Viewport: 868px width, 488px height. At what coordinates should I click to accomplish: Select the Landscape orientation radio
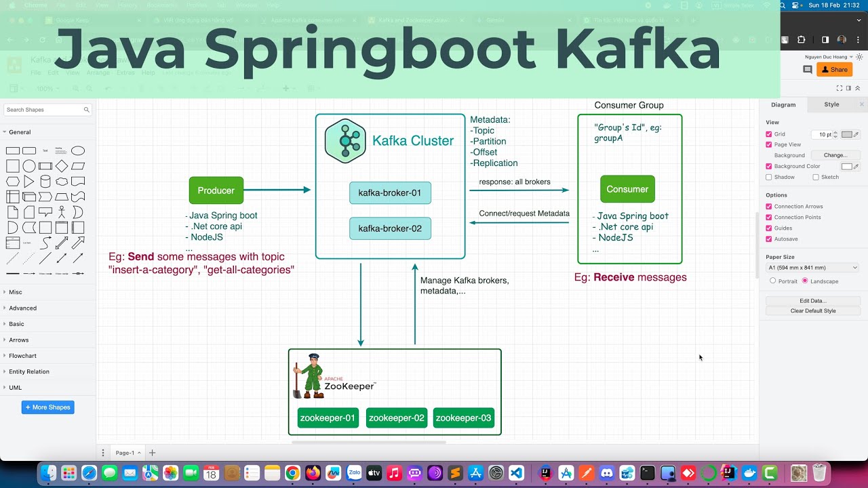(x=805, y=281)
